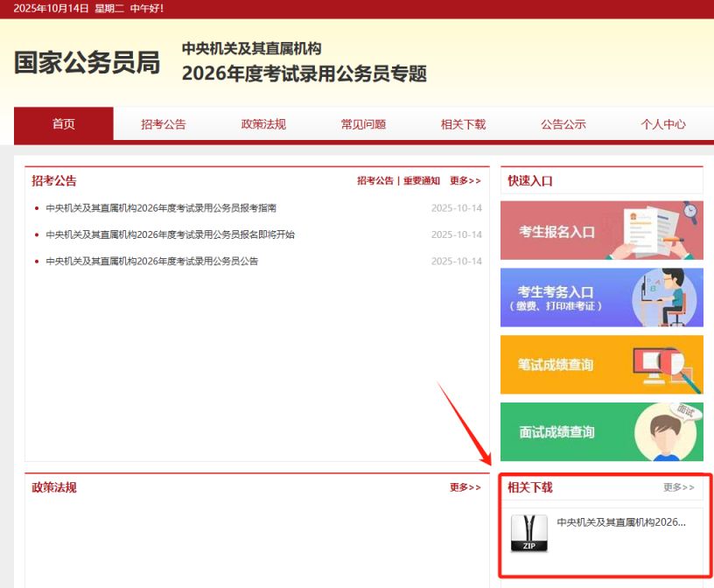Open the 招考公告 navigation menu item
This screenshot has width=714, height=588.
(164, 124)
